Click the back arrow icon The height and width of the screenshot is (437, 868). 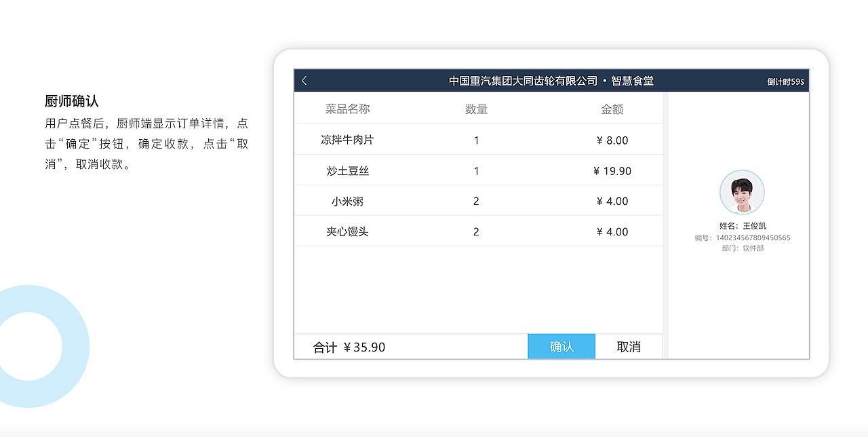(304, 81)
